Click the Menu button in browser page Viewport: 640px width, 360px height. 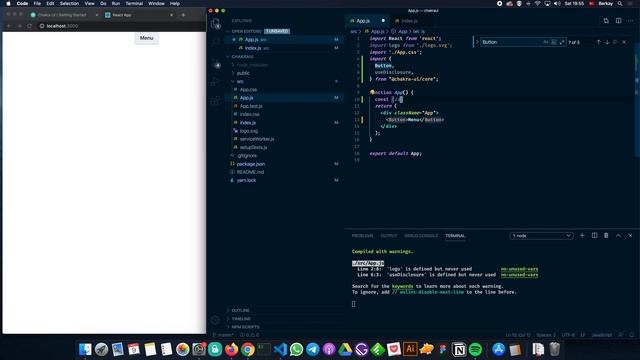tap(147, 38)
